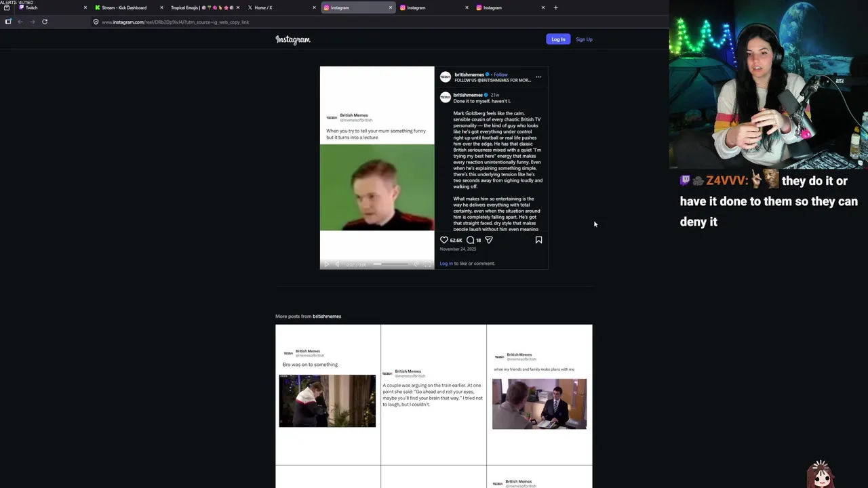868x488 pixels.
Task: Toggle the reel video volume icon
Action: coord(337,264)
